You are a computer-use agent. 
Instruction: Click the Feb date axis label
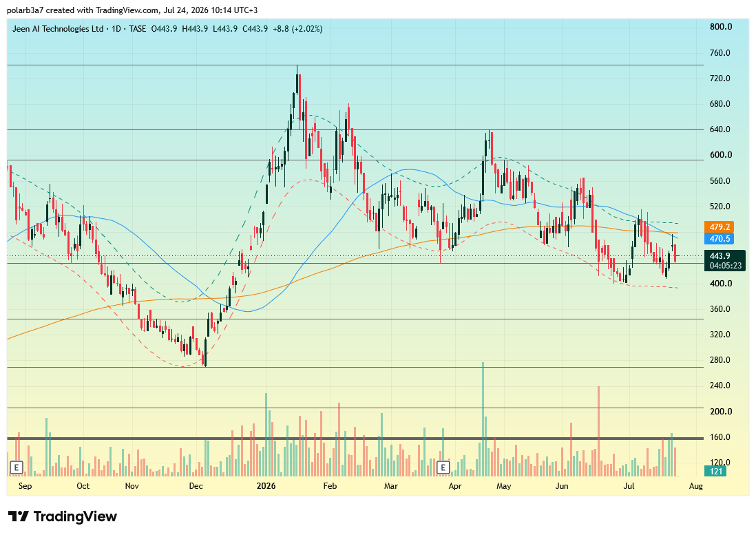330,486
